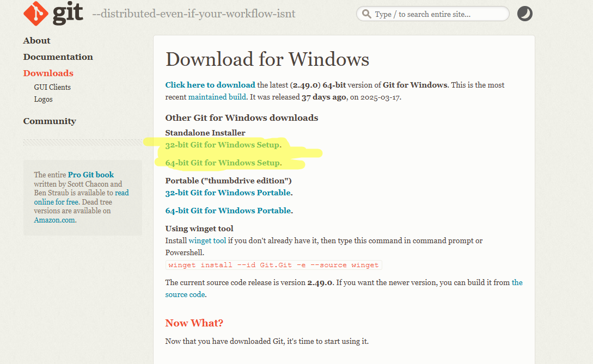Image resolution: width=593 pixels, height=364 pixels.
Task: Download 64-bit Git for Windows Portable
Action: pos(228,211)
